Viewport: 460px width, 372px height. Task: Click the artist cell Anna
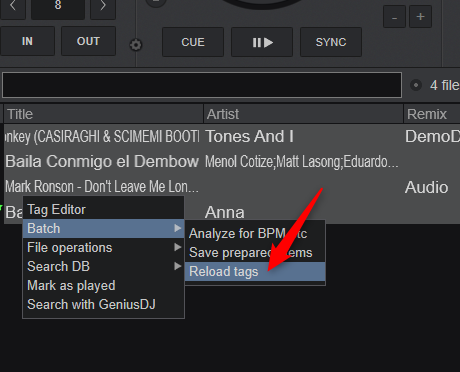pyautogui.click(x=225, y=212)
